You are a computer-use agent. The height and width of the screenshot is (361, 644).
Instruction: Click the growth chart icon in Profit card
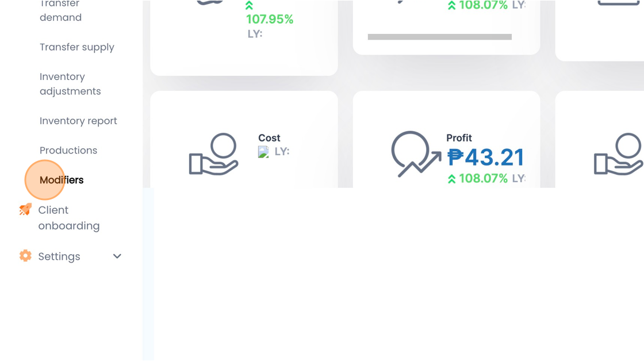(416, 154)
